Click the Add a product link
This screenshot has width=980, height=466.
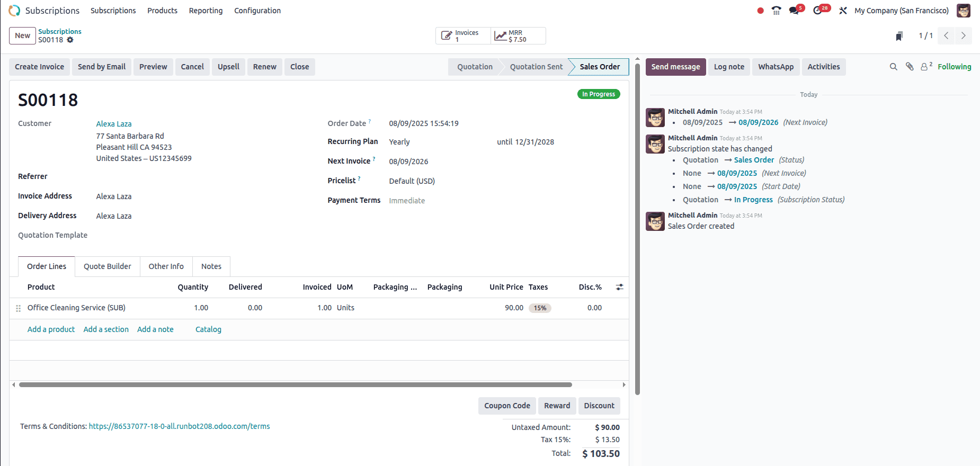pyautogui.click(x=51, y=329)
